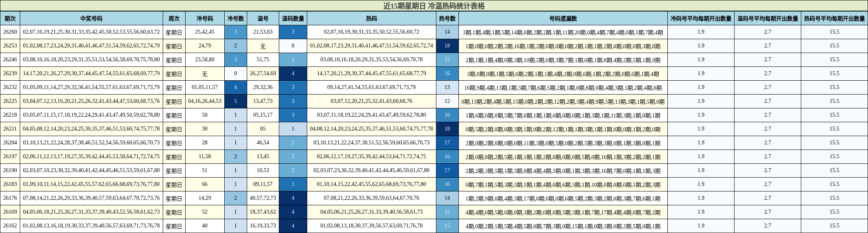This screenshot has width=868, height=233.
Task: Click warm numbers cell 13,47,73
Action: pyautogui.click(x=263, y=101)
